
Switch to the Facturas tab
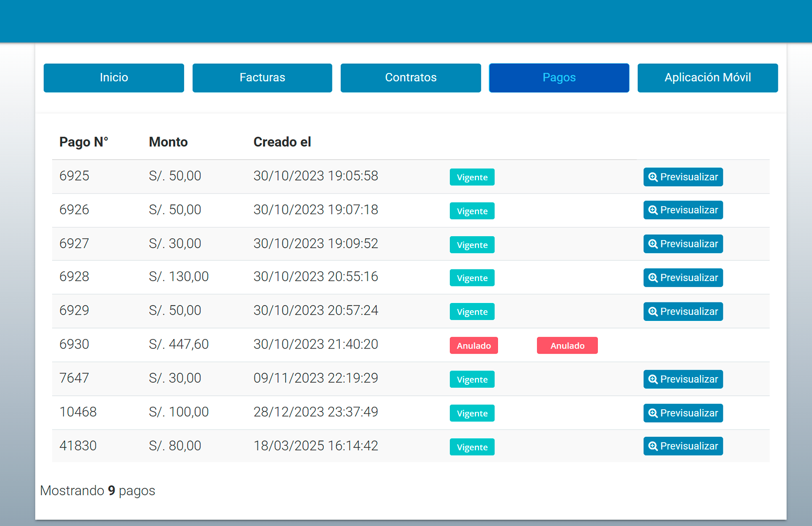click(262, 78)
